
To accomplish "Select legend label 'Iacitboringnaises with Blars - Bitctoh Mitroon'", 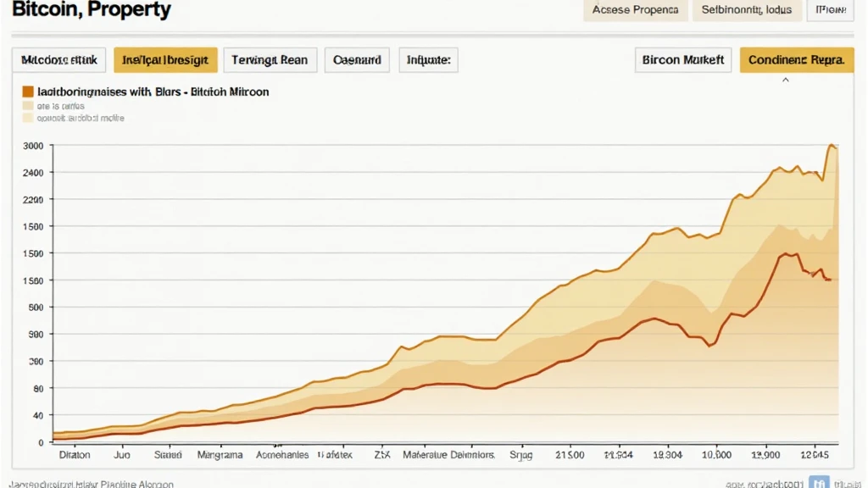I will [x=153, y=91].
